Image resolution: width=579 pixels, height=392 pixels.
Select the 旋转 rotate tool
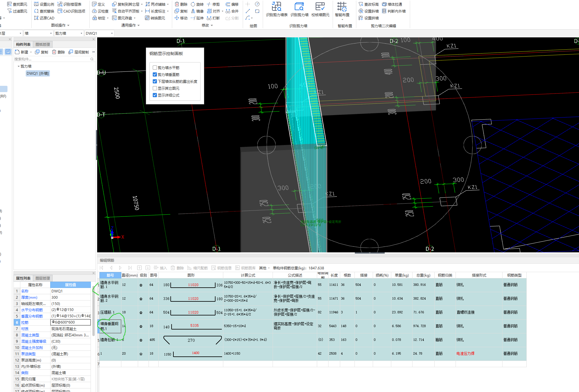point(197,4)
